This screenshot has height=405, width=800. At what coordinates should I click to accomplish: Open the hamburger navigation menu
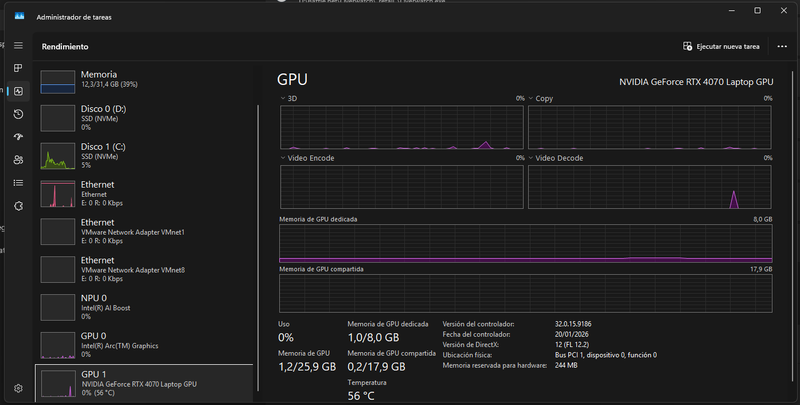tap(18, 46)
